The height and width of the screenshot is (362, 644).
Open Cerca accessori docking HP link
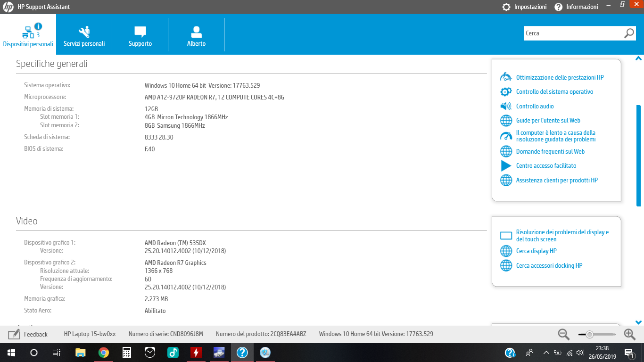(549, 266)
